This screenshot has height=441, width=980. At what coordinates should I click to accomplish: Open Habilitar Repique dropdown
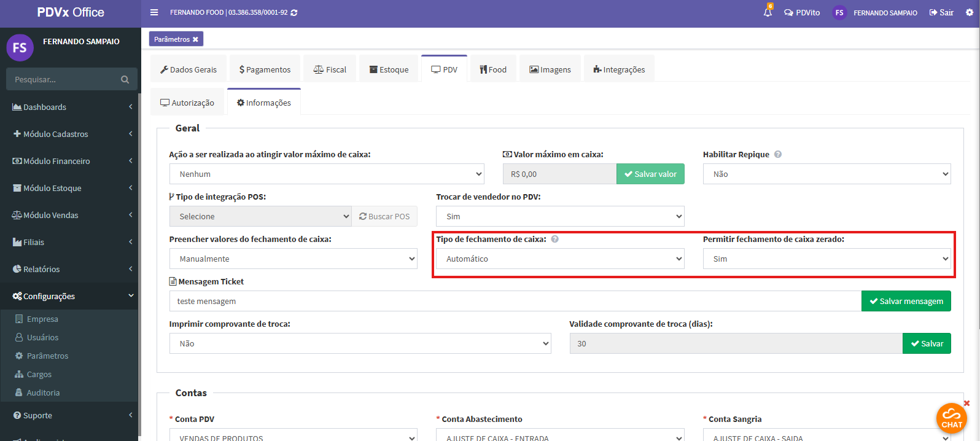click(x=827, y=174)
